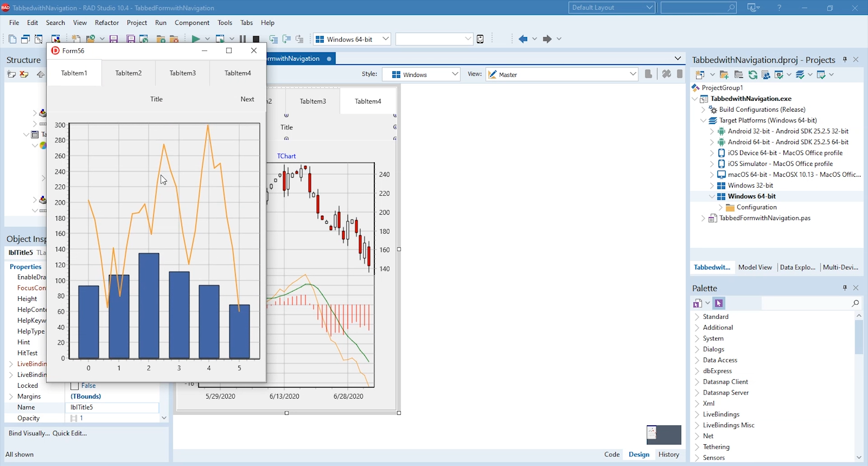This screenshot has width=868, height=466.
Task: Pin the Palette panel
Action: pos(845,288)
